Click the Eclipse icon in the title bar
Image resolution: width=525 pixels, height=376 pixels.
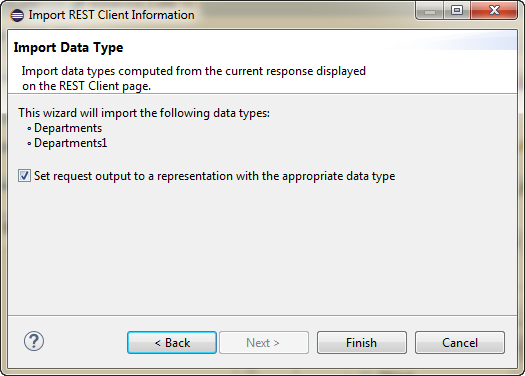pos(17,15)
